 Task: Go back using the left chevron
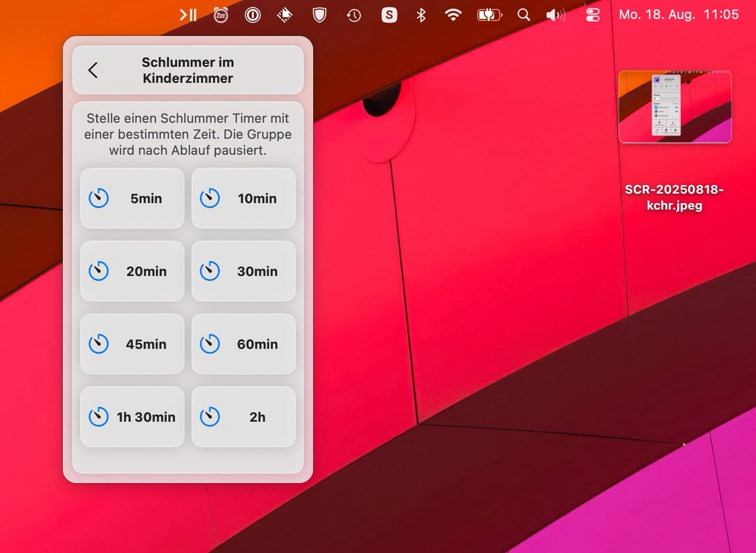pyautogui.click(x=93, y=70)
